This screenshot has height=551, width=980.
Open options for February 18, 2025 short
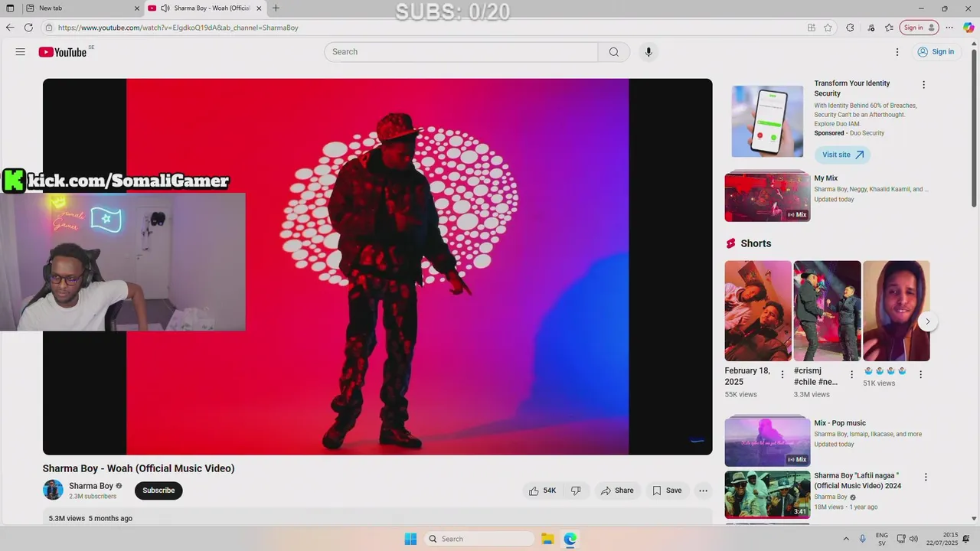pyautogui.click(x=782, y=374)
